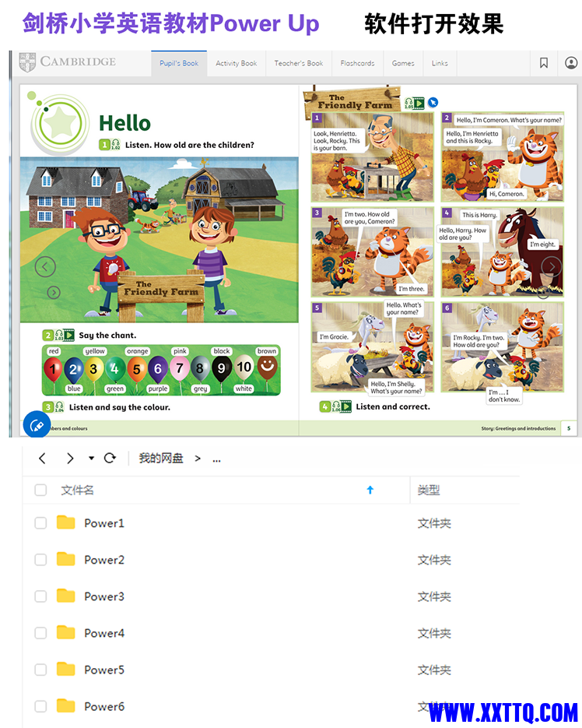Open 我的网盘 in the breadcrumb
Screen dimensions: 582x728
click(161, 459)
